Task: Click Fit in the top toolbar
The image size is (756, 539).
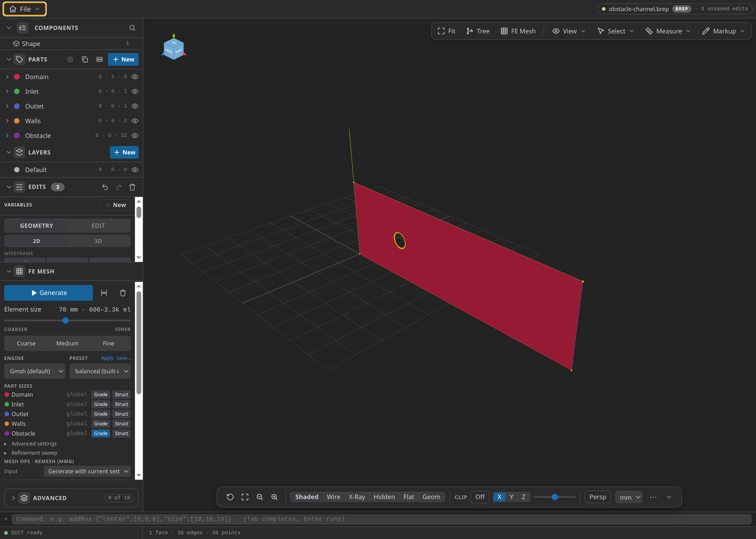Action: 446,31
